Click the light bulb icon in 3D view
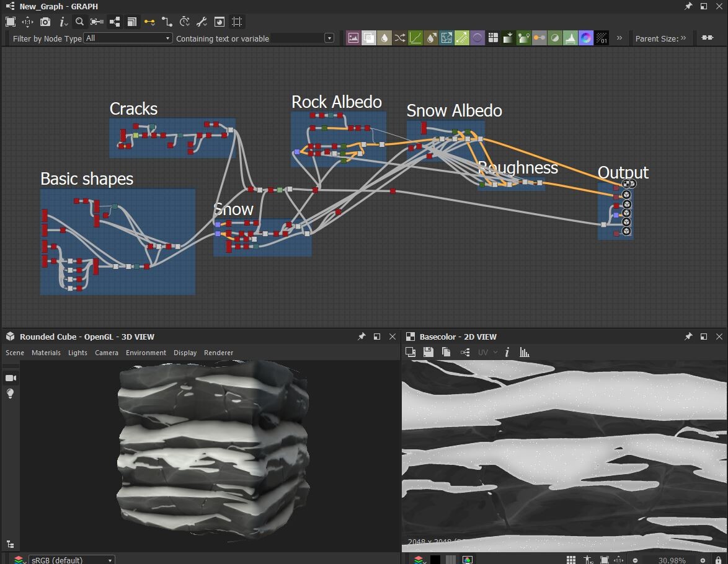Viewport: 728px width, 564px height. click(11, 394)
